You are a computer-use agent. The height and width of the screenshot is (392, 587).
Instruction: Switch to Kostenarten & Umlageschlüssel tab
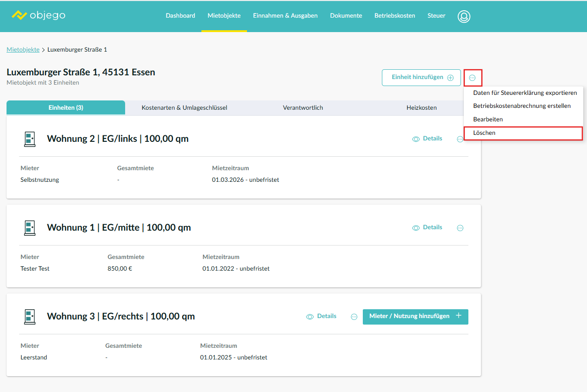(x=184, y=108)
